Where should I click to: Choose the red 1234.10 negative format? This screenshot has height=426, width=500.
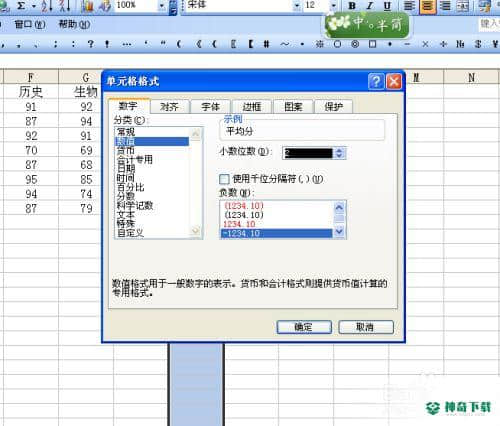click(239, 224)
